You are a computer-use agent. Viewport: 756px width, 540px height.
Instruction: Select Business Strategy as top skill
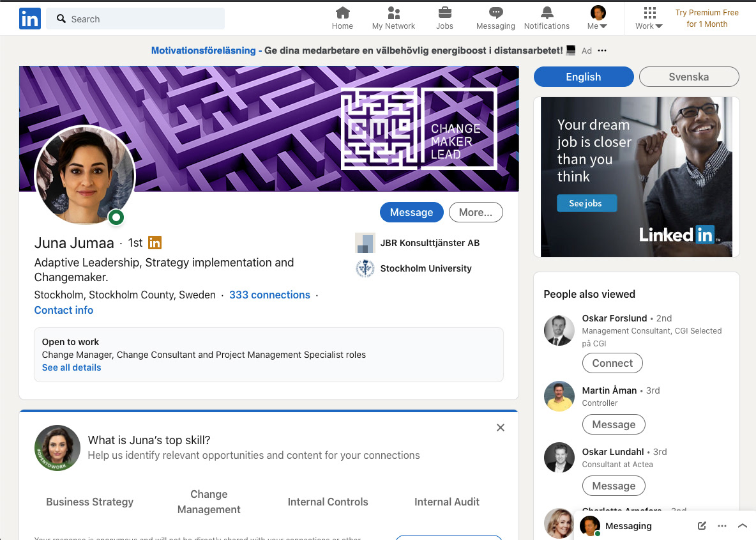click(x=89, y=502)
